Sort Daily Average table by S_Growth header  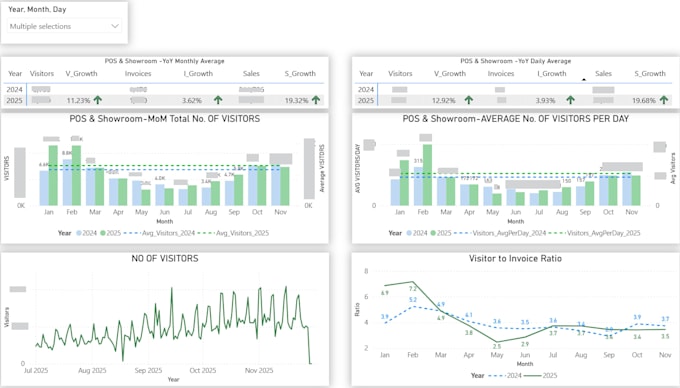(650, 74)
